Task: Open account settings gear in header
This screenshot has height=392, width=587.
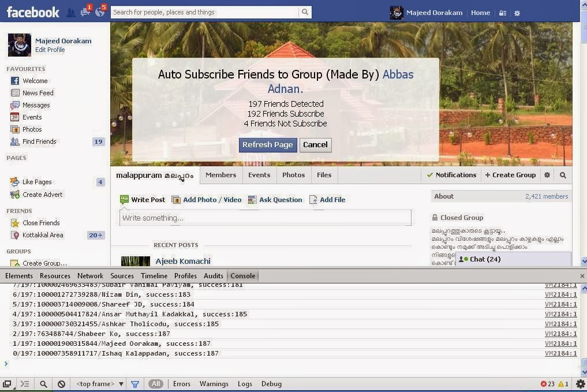Action: tap(517, 13)
